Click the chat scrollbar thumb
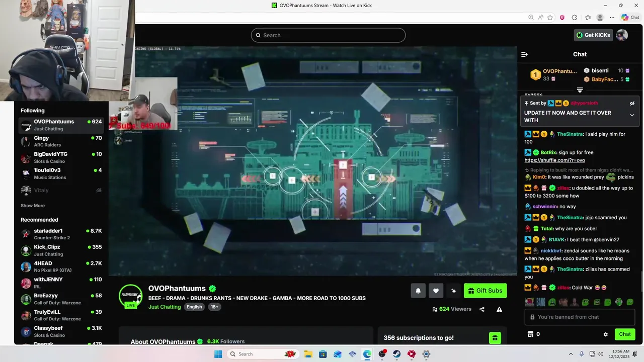The width and height of the screenshot is (644, 362). point(641,282)
